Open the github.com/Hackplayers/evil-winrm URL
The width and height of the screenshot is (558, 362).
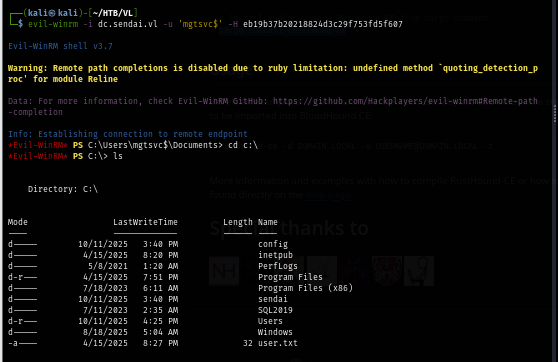[x=405, y=101]
